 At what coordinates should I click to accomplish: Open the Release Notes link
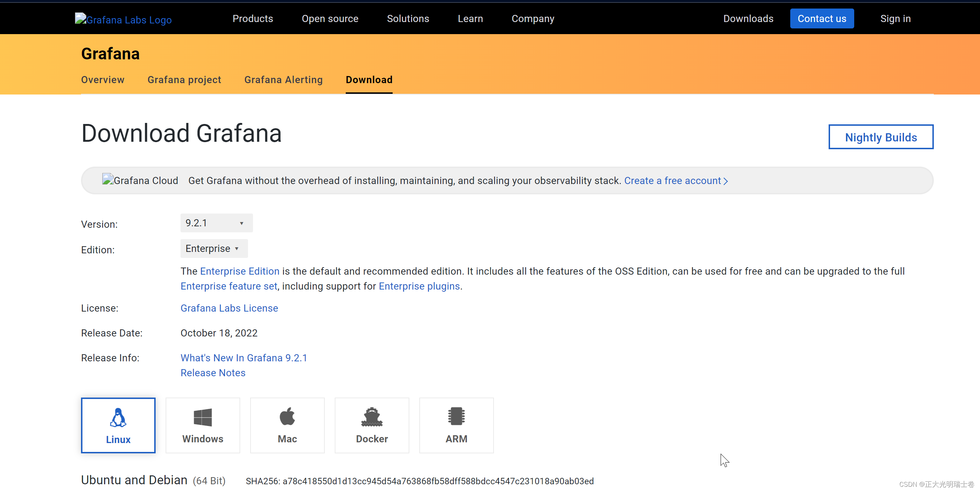[x=212, y=373]
